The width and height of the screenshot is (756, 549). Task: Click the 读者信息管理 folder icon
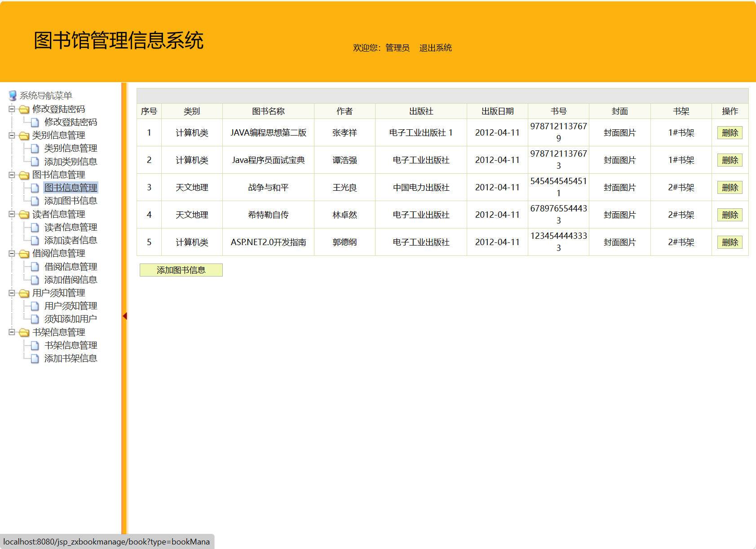point(24,215)
